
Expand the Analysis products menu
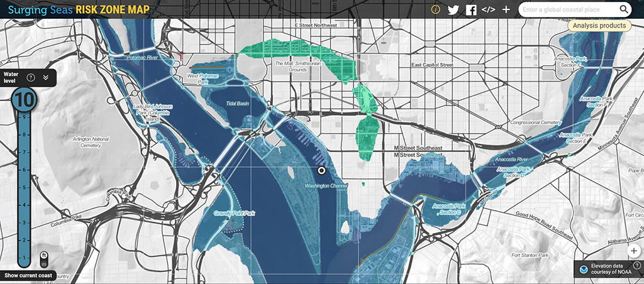(599, 26)
